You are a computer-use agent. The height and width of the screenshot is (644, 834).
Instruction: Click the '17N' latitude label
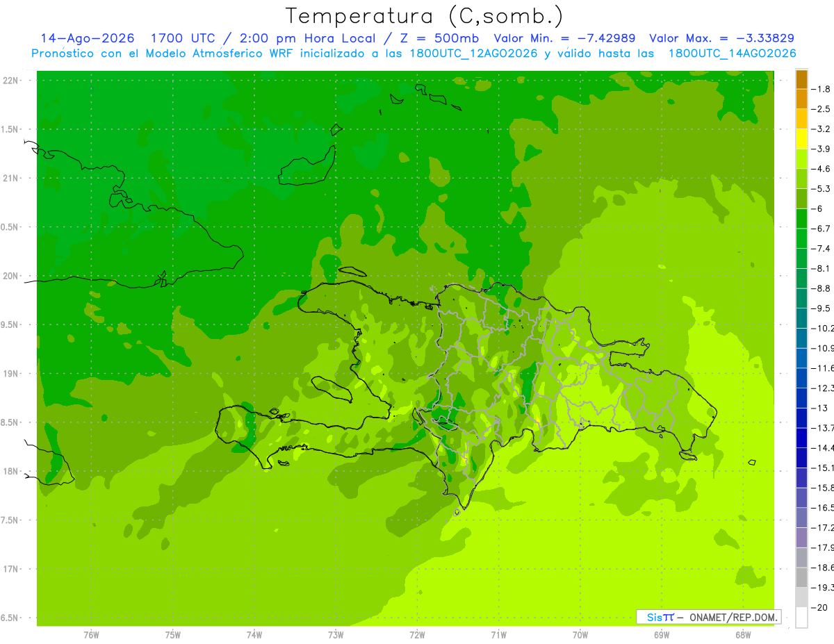12,569
